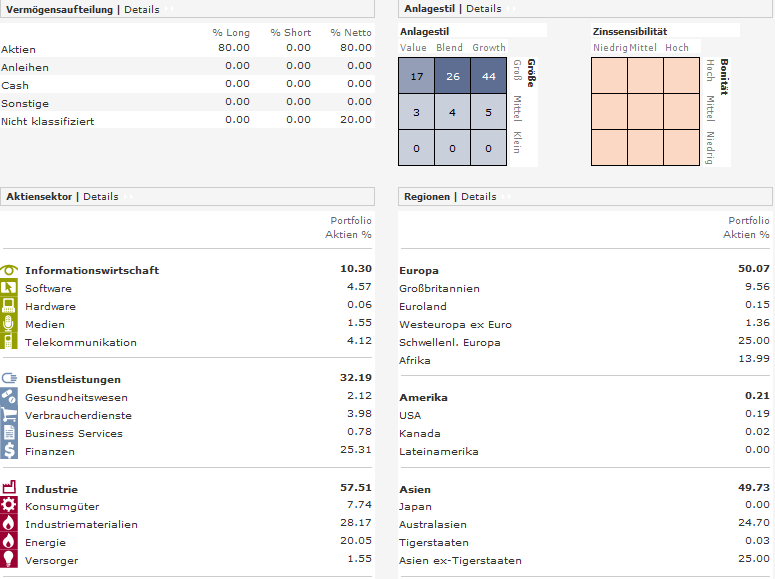The height and width of the screenshot is (579, 775).
Task: Click the Informationswirtschaft eye icon
Action: (9, 270)
